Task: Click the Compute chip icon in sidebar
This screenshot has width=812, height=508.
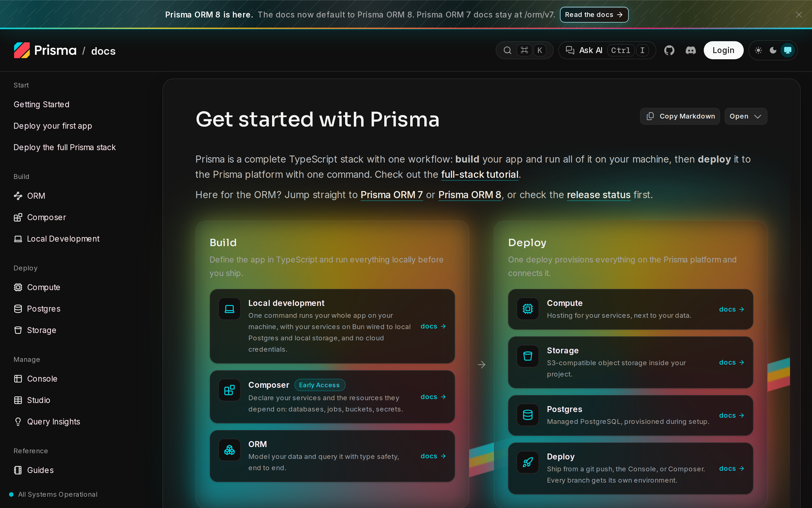Action: pos(18,287)
